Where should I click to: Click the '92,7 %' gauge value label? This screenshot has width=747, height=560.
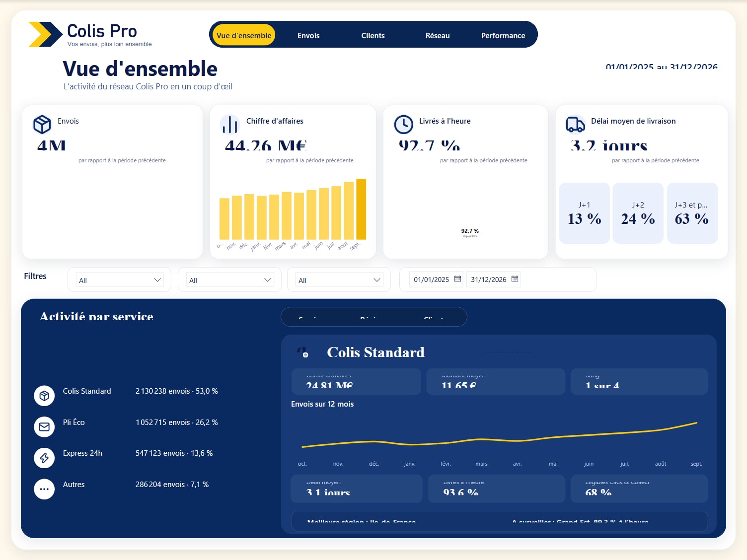coord(470,231)
